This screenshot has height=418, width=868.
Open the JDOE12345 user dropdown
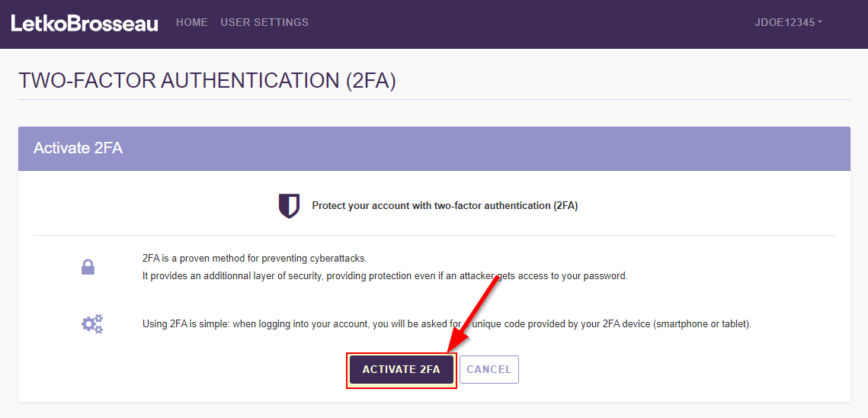(788, 23)
